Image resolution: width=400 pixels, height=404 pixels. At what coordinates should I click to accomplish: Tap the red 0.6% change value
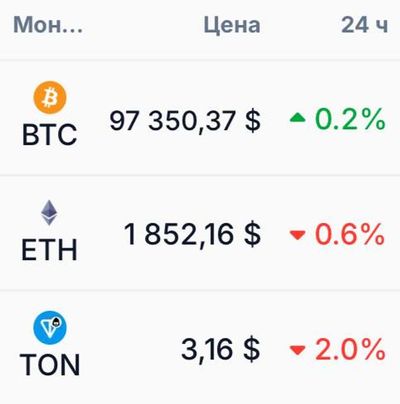point(350,234)
